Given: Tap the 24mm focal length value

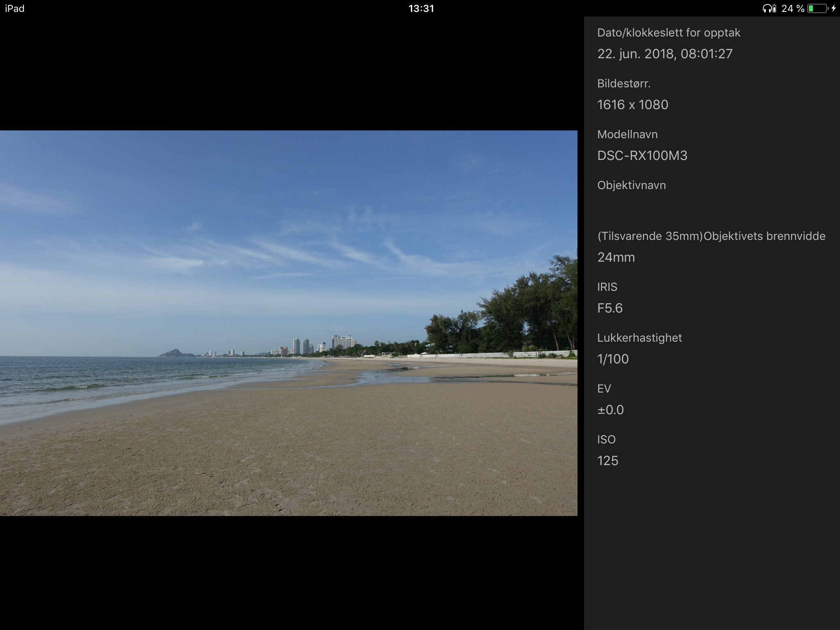Looking at the screenshot, I should 616,257.
